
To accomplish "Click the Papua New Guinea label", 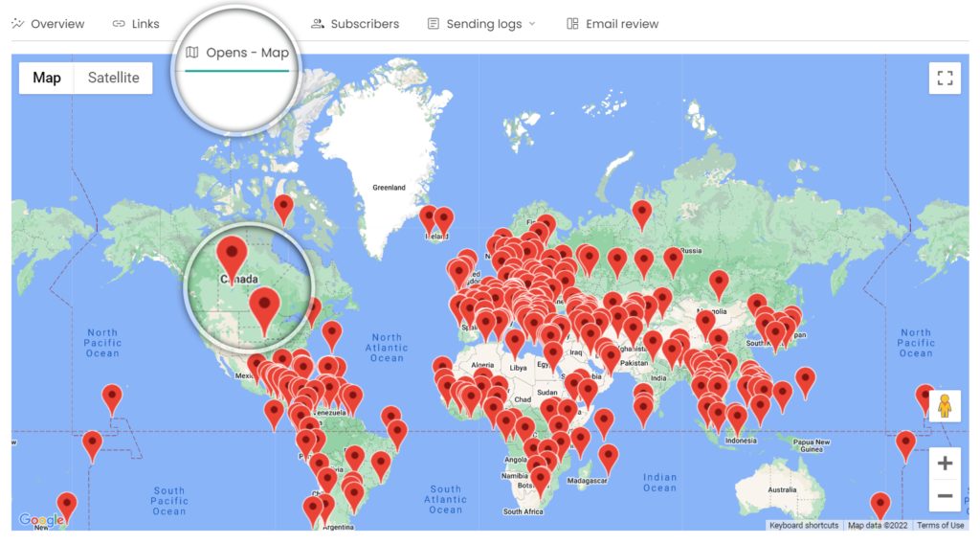I will pyautogui.click(x=812, y=445).
